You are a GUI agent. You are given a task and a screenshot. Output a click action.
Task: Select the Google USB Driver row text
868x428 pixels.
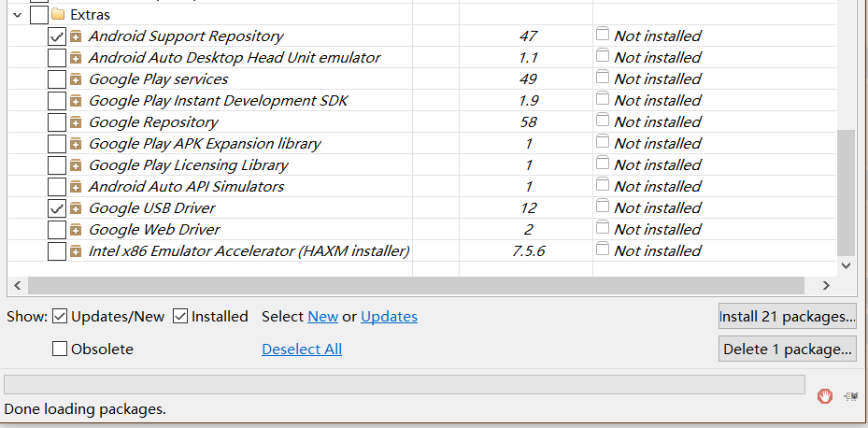(x=151, y=208)
